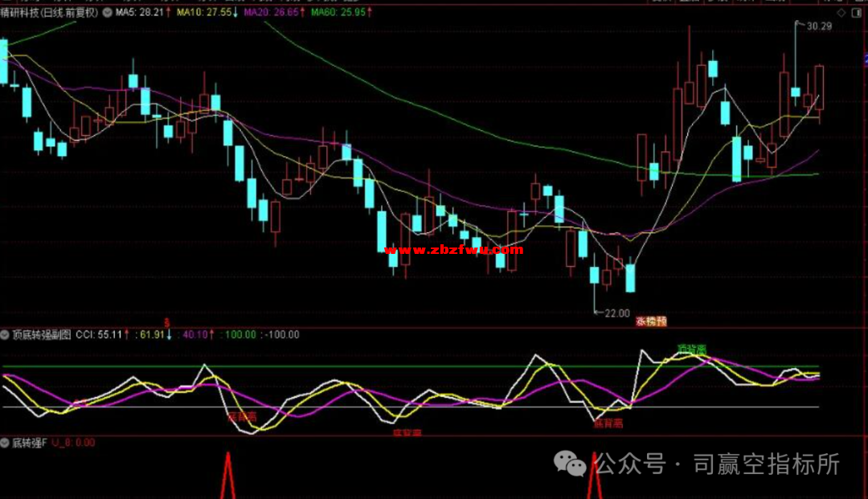The height and width of the screenshot is (499, 868).
Task: Click the -100.00 level value
Action: [x=280, y=335]
